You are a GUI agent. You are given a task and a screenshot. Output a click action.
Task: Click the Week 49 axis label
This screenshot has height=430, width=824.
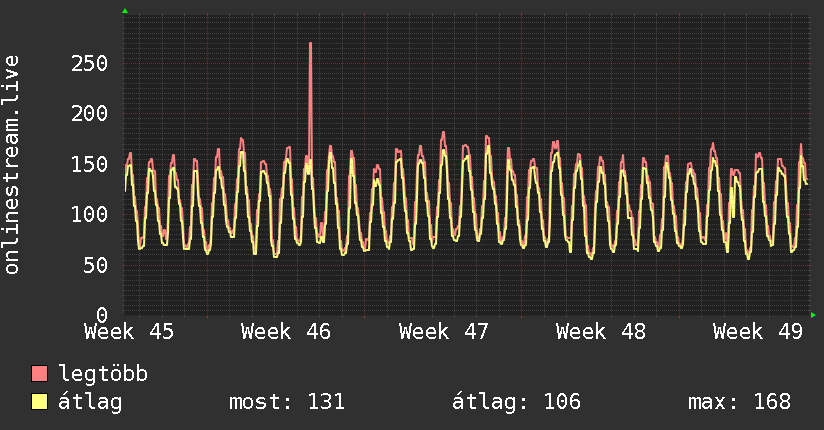(758, 332)
